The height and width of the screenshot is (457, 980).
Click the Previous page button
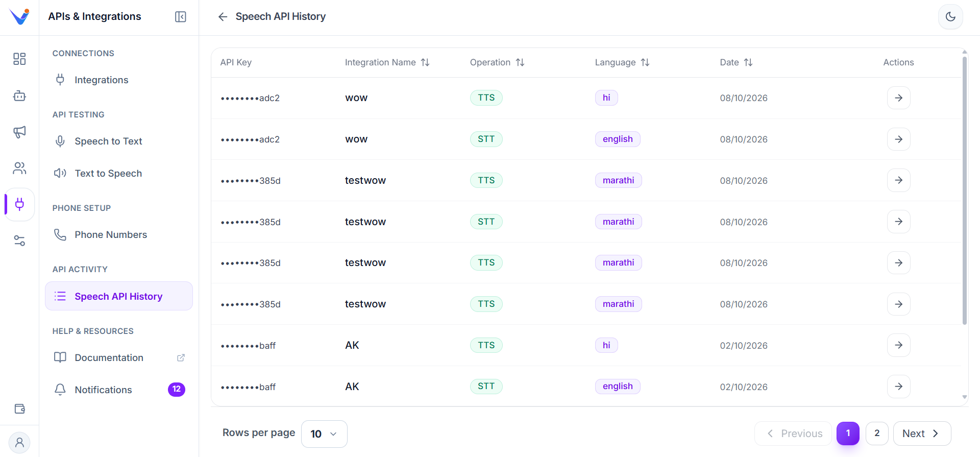[793, 434]
